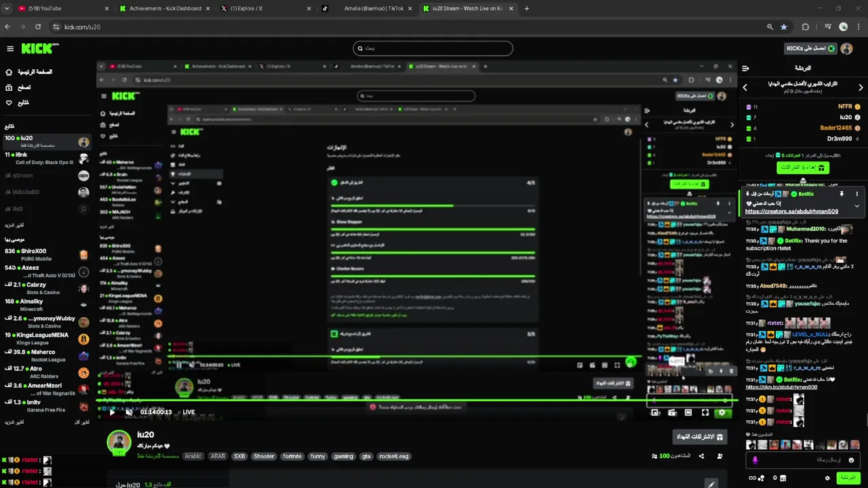868x488 pixels.
Task: Select the Arabic tag
Action: click(x=193, y=456)
